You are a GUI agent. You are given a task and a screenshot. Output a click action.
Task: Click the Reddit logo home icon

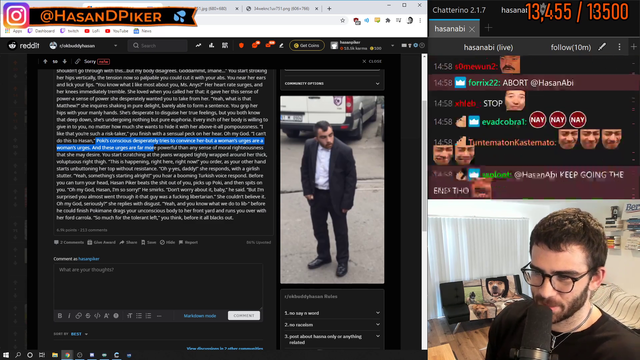(x=24, y=46)
